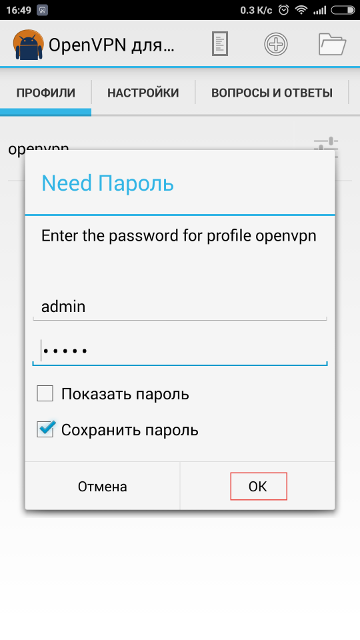The image size is (360, 640).
Task: Tap the alarm clock status icon
Action: (284, 10)
